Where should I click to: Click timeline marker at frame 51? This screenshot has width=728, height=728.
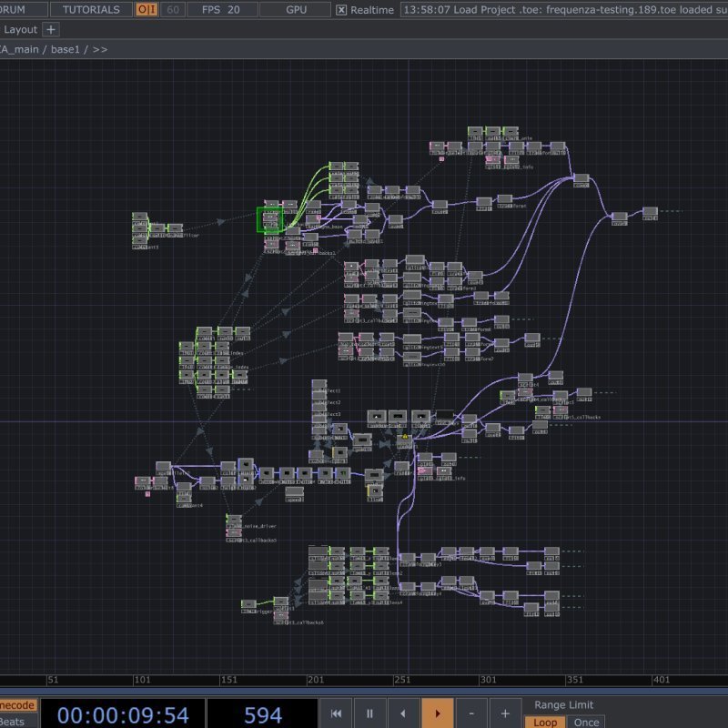coord(53,680)
